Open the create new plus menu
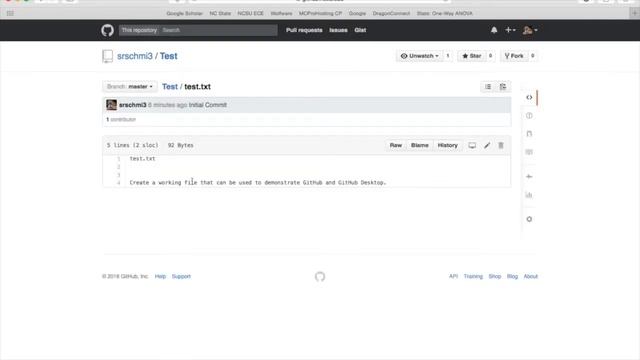 [510, 30]
